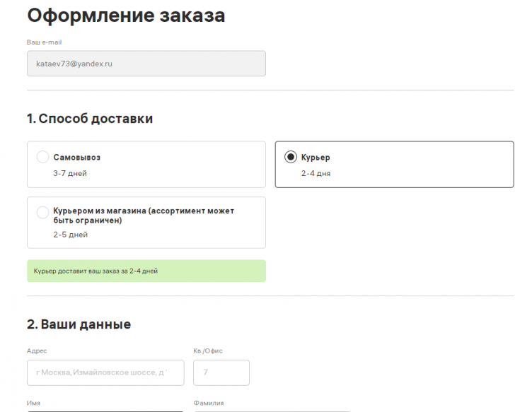Click green notice 'Курьер доставит ваш заказ'
This screenshot has width=532, height=412.
point(146,271)
